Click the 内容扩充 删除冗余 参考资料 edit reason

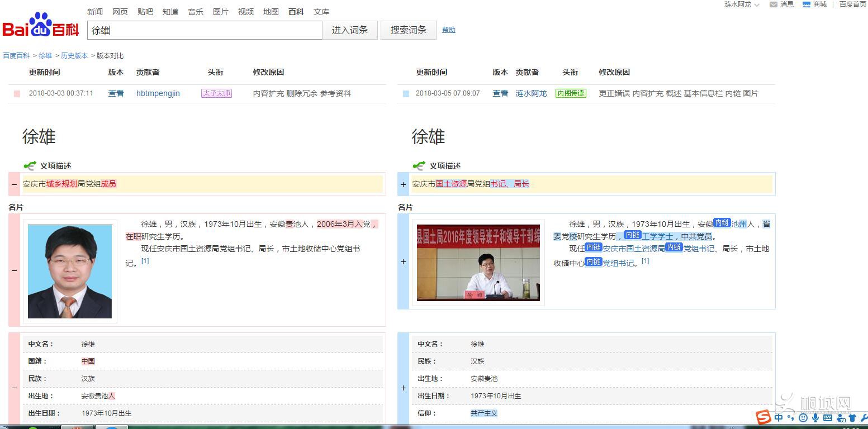click(x=302, y=93)
